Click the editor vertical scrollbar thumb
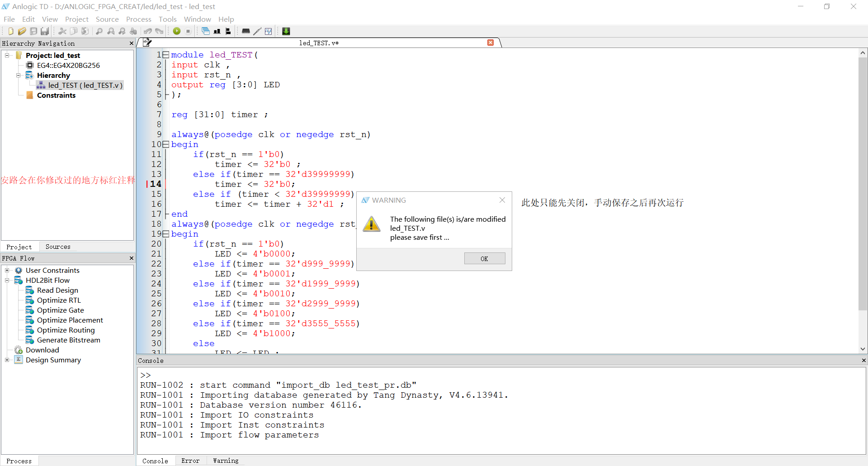 [863, 184]
